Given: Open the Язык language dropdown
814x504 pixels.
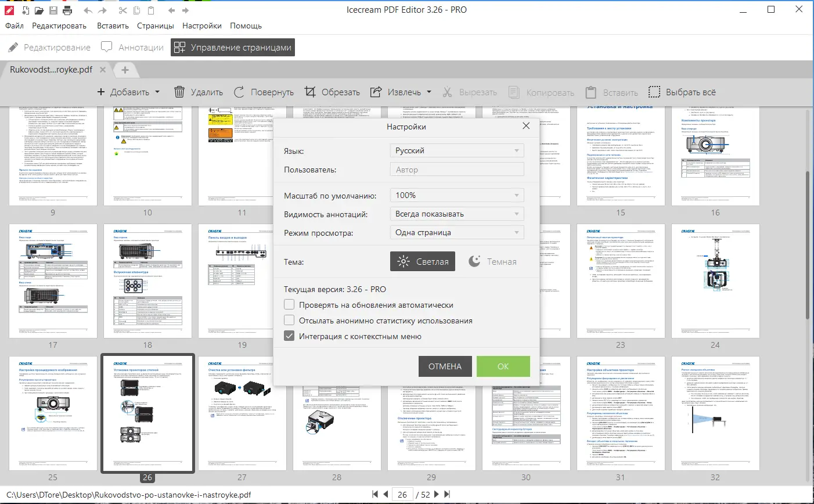Looking at the screenshot, I should point(456,150).
